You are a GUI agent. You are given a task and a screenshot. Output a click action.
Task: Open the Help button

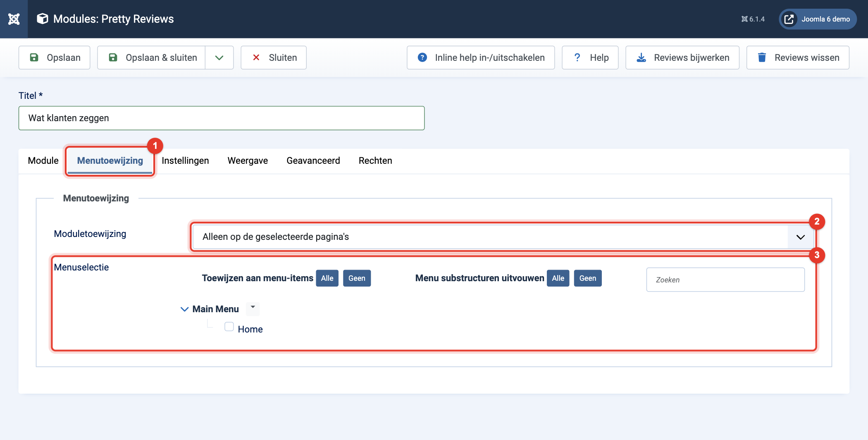pos(590,57)
